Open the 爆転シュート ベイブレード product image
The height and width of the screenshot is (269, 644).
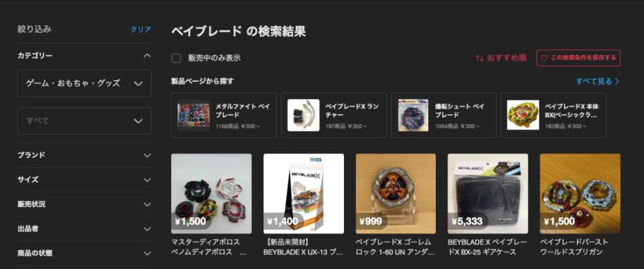pos(413,115)
